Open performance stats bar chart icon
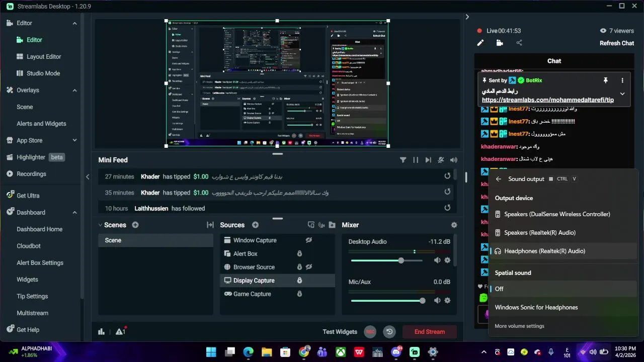Screen dimensions: 644x362 [102, 332]
